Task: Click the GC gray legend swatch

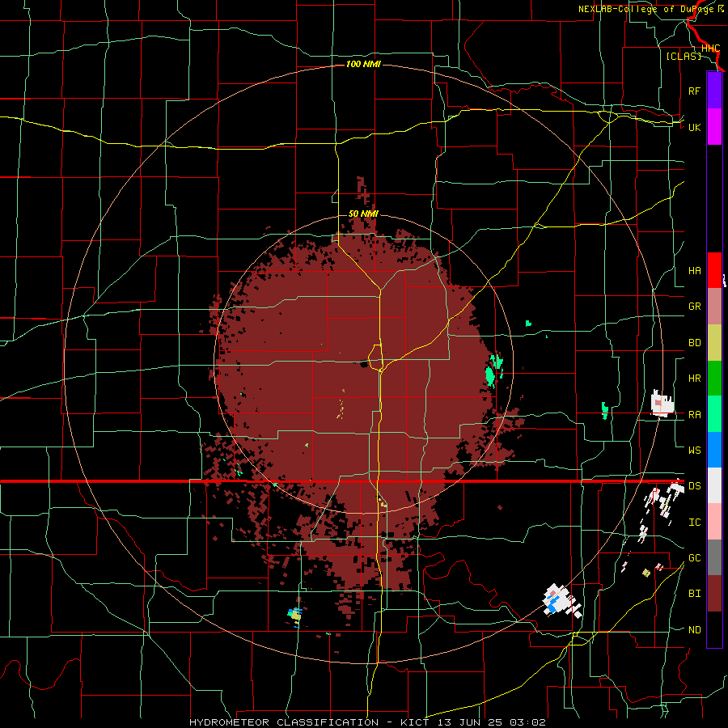Action: pos(714,557)
